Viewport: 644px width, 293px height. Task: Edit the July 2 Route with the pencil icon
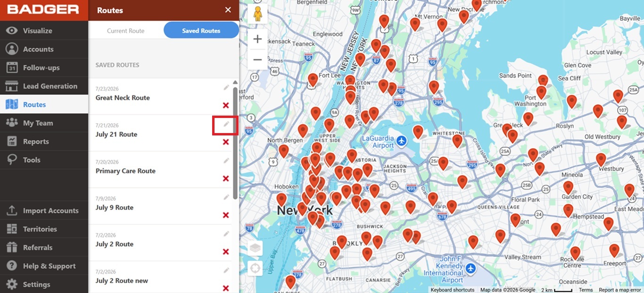point(226,234)
